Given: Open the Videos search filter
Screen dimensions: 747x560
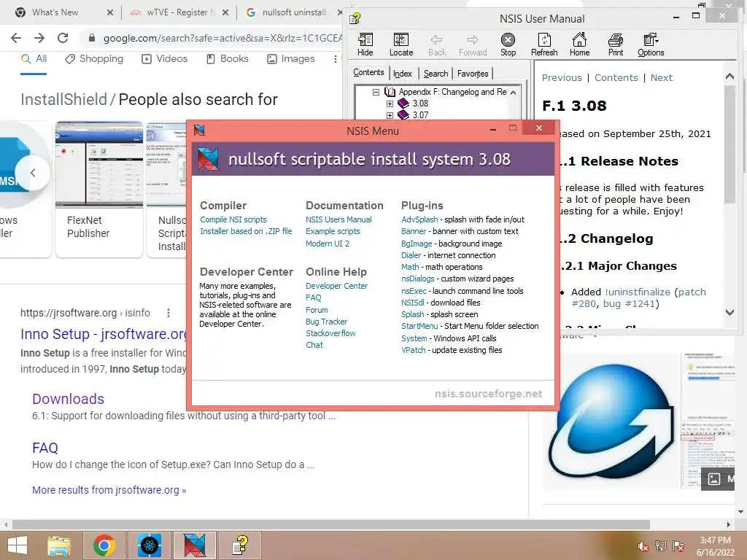Looking at the screenshot, I should pyautogui.click(x=164, y=58).
